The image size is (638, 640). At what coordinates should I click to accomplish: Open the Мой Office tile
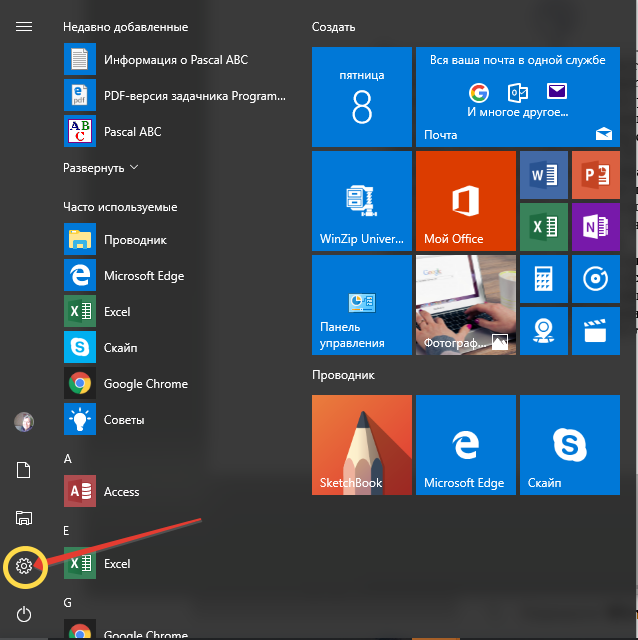coord(466,201)
